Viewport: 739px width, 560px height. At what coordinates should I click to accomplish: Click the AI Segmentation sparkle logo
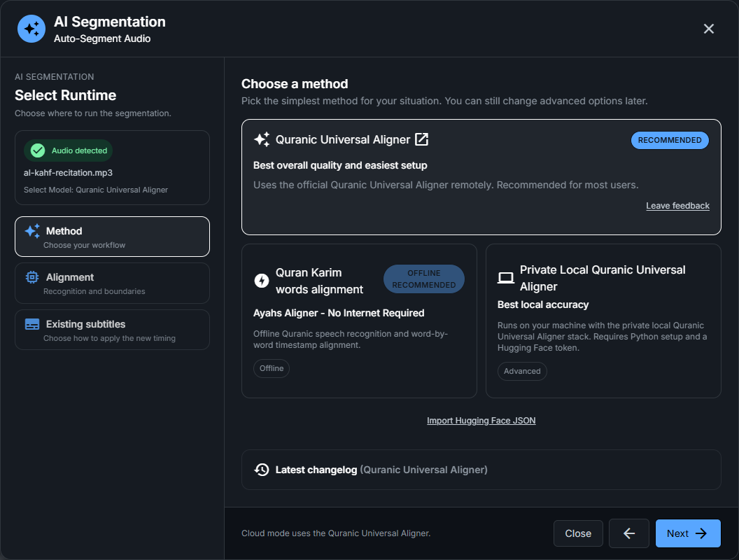tap(31, 29)
